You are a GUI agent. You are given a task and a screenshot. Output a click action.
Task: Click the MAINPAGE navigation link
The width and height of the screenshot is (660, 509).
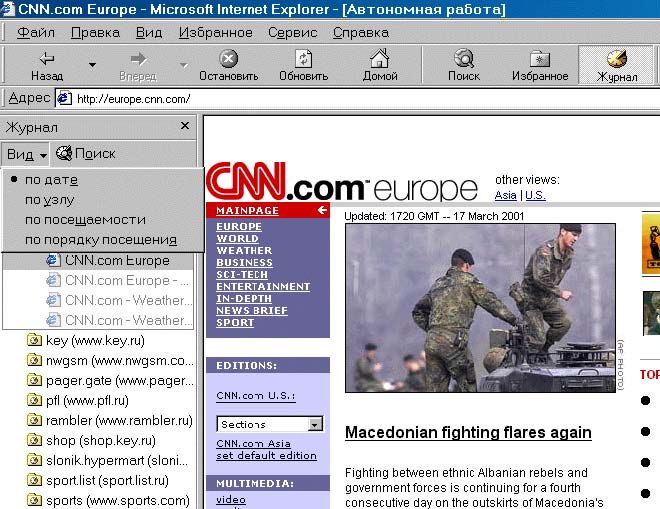pos(248,211)
